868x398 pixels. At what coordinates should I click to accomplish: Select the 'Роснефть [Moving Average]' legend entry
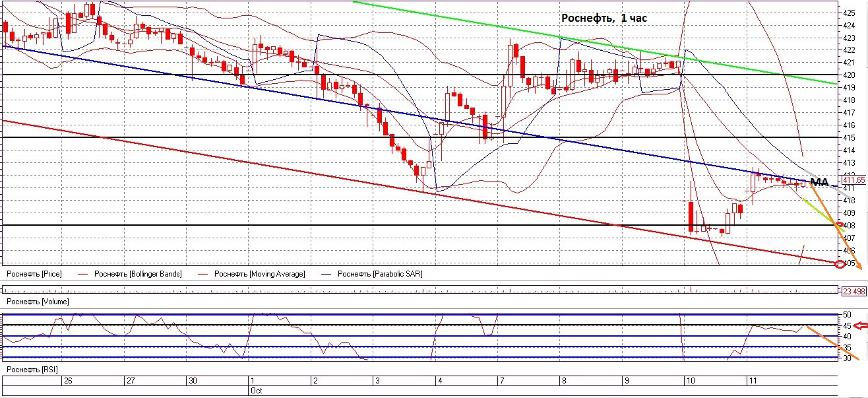pyautogui.click(x=259, y=273)
